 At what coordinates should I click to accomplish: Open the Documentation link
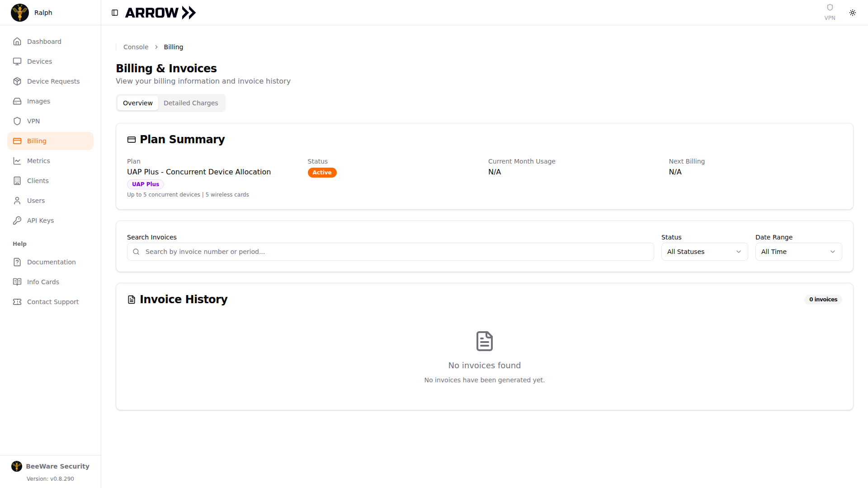pyautogui.click(x=50, y=262)
